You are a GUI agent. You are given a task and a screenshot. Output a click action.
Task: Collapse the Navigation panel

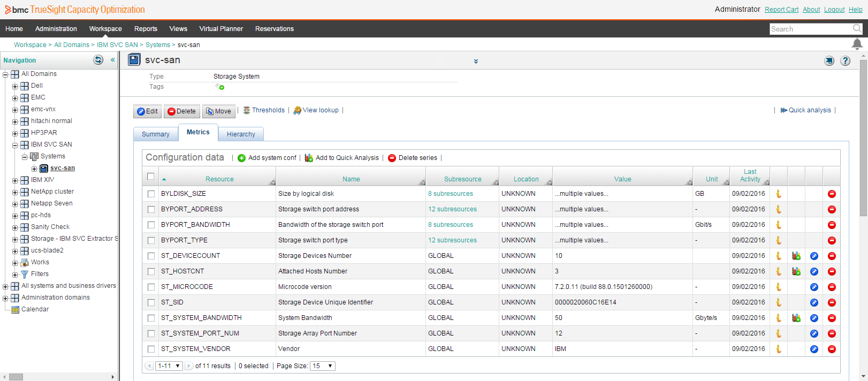pyautogui.click(x=112, y=60)
